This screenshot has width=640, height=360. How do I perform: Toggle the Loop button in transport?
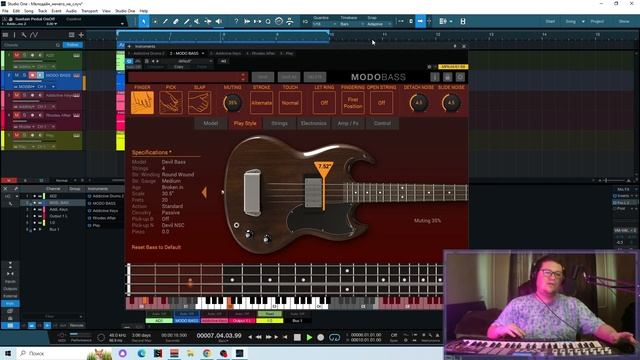pyautogui.click(x=334, y=337)
